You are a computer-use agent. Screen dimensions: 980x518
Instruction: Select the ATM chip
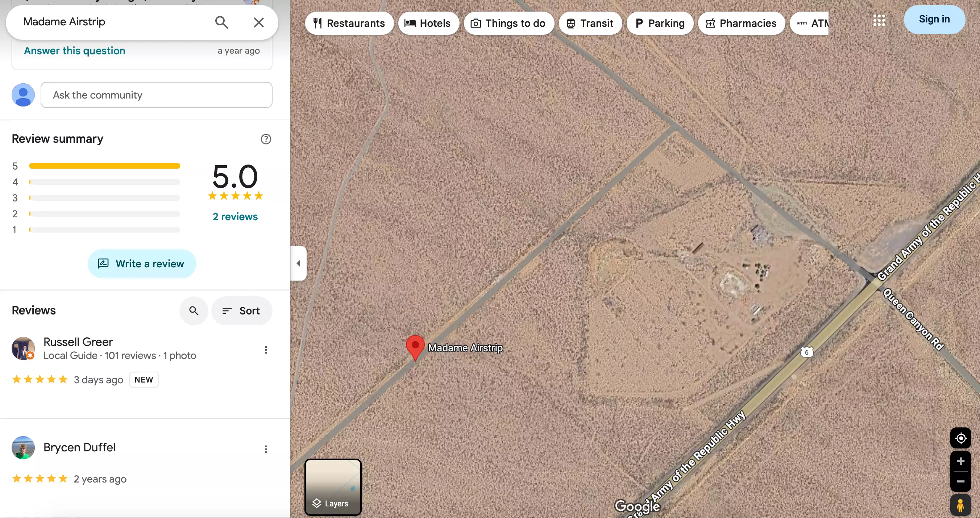click(x=810, y=23)
